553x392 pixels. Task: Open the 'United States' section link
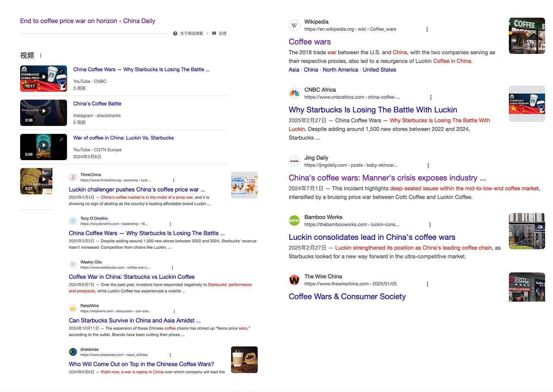379,70
